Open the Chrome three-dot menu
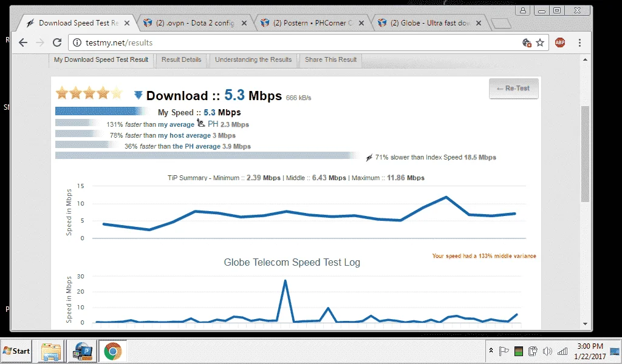 click(579, 43)
